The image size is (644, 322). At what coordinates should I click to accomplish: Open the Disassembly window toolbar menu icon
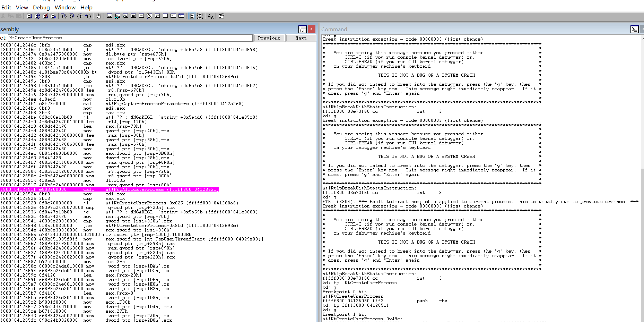[x=302, y=29]
